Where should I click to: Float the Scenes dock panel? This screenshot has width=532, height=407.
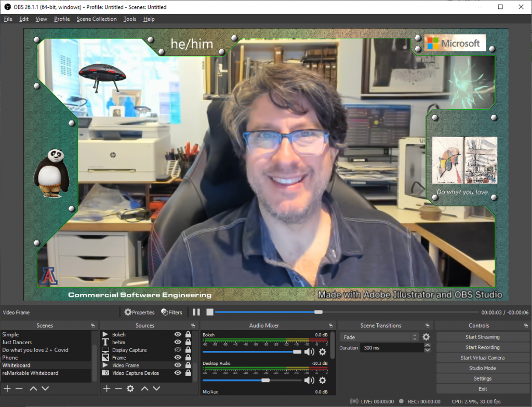coord(92,325)
